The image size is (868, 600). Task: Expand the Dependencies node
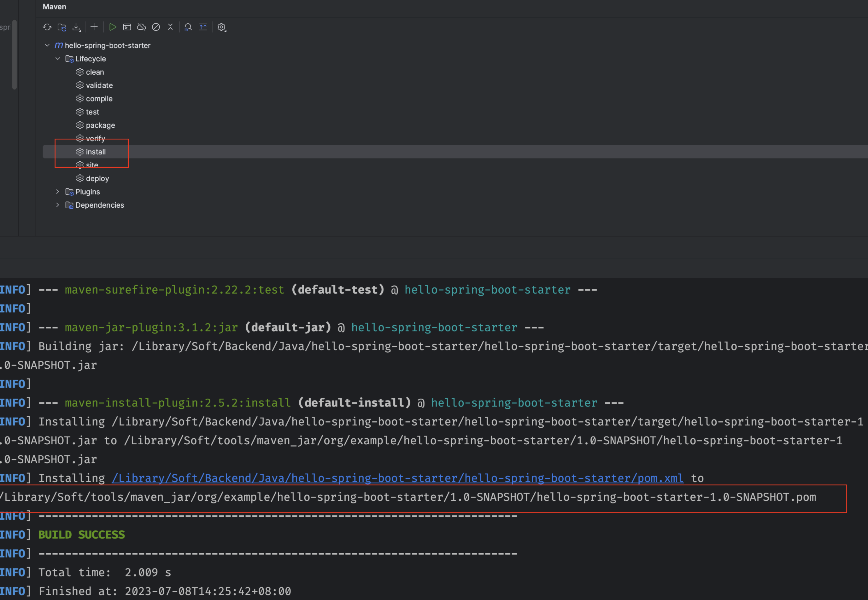57,205
